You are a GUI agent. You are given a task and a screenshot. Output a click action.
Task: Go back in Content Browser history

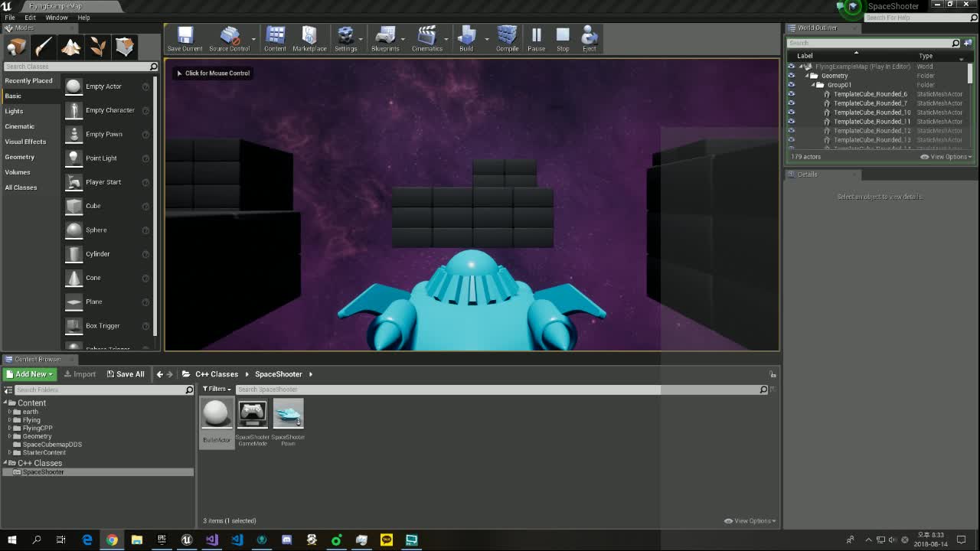[x=160, y=374]
